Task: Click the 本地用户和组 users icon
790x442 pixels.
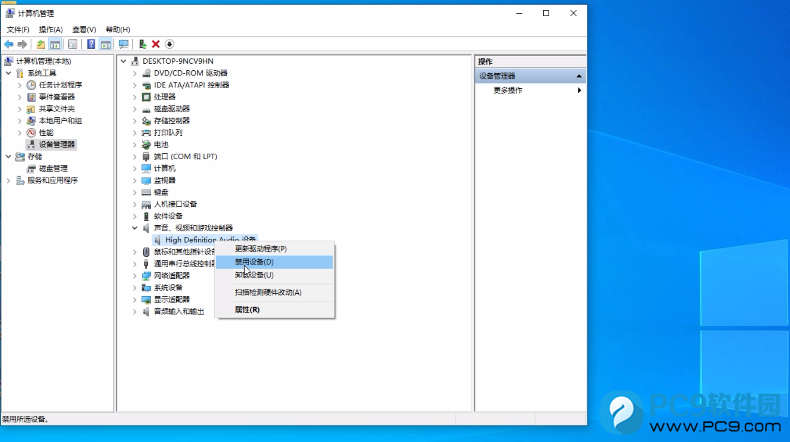Action: [x=31, y=120]
